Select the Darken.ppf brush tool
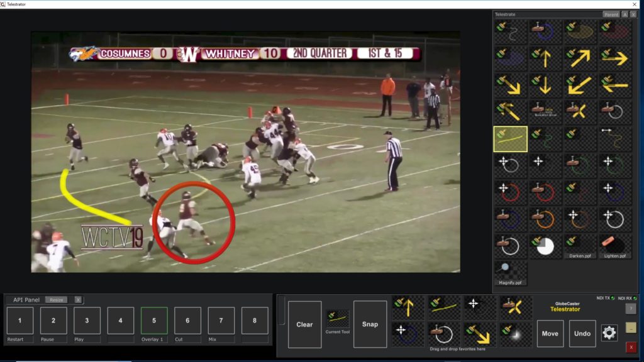Viewport: 644px width, 362px height. pyautogui.click(x=580, y=245)
